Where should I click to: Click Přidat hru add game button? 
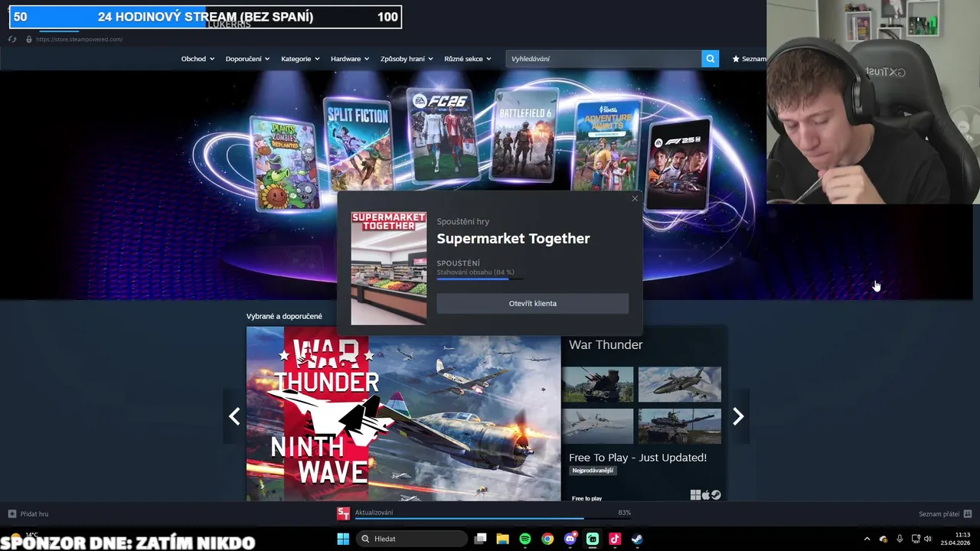pyautogui.click(x=28, y=514)
